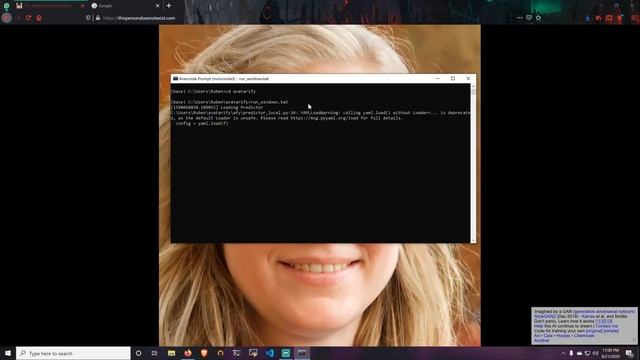Switch to Firefox on the taskbar

[188, 353]
